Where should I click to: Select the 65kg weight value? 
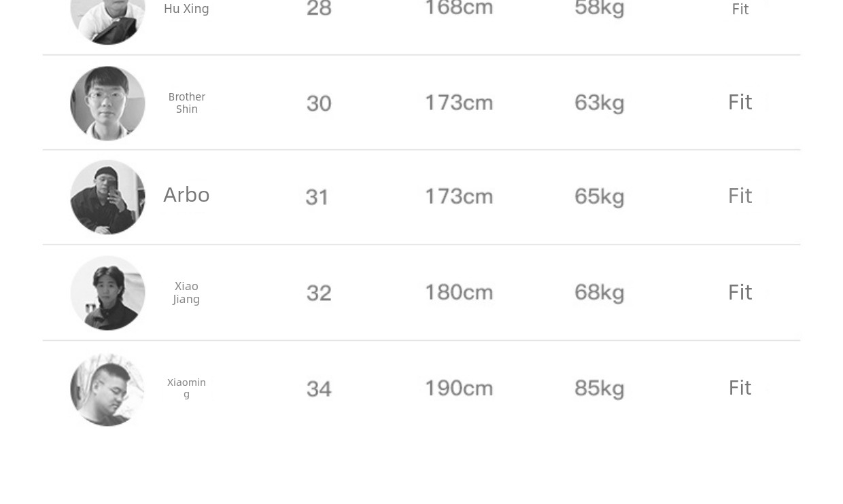599,196
